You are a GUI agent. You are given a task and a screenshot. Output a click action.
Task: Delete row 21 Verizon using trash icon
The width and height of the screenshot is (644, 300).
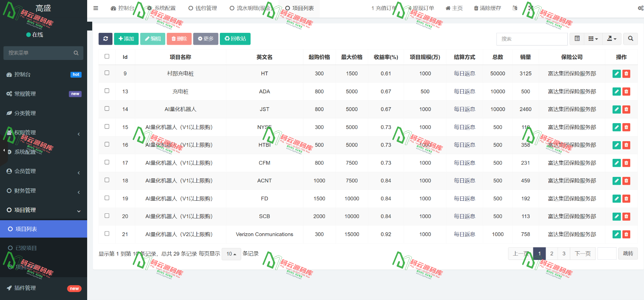626,234
